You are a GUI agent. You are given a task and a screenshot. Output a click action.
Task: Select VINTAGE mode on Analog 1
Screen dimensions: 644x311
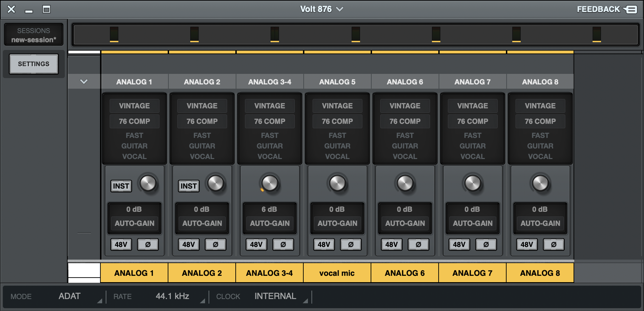pyautogui.click(x=134, y=106)
